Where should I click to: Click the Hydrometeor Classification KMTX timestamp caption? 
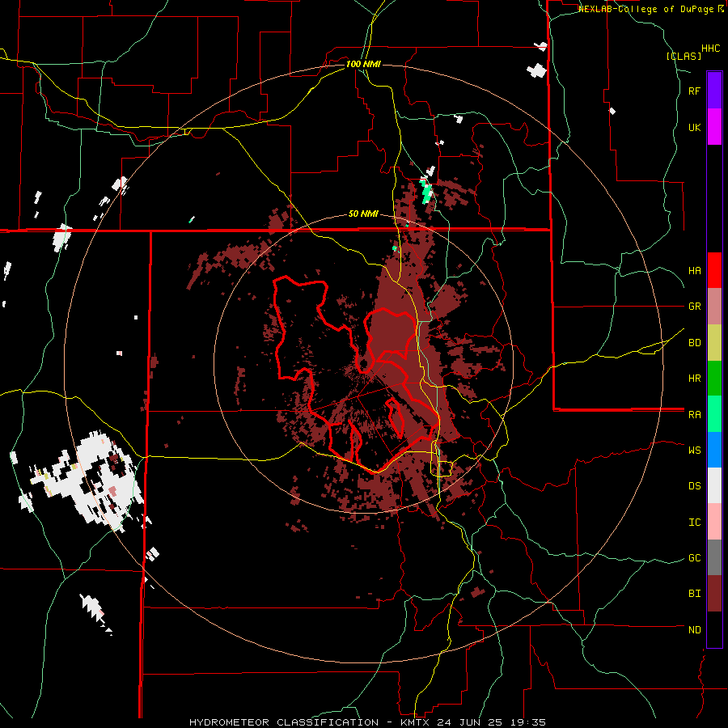[367, 722]
